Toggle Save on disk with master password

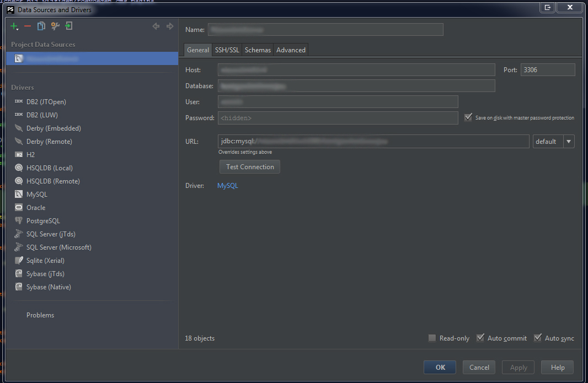[468, 117]
